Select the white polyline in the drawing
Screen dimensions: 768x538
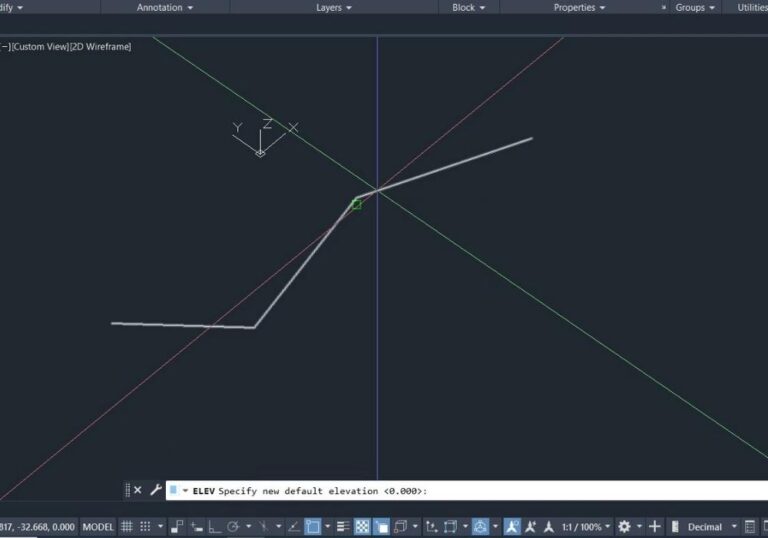(304, 263)
